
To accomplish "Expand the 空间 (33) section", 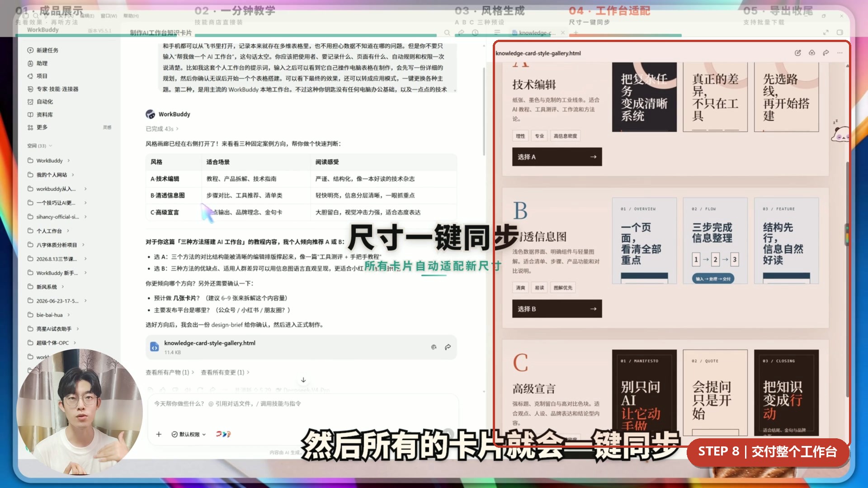I will (40, 145).
